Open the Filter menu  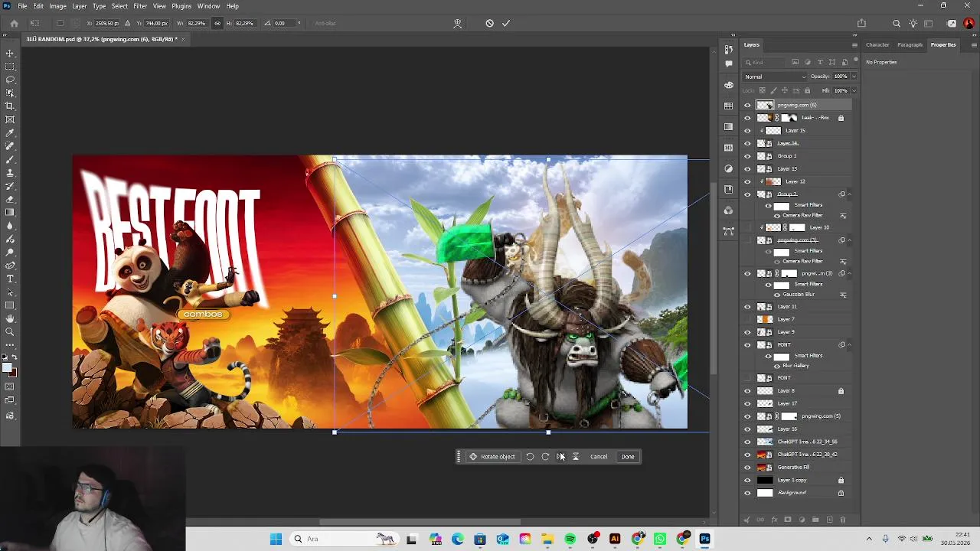(x=140, y=6)
